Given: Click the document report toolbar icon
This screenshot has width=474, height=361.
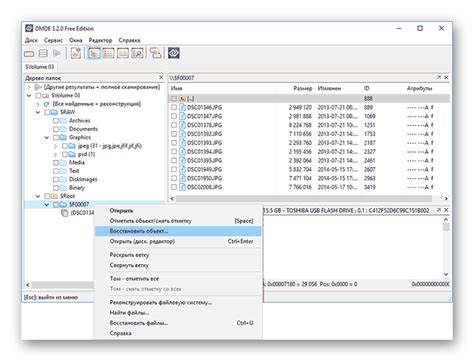Looking at the screenshot, I should (x=76, y=53).
